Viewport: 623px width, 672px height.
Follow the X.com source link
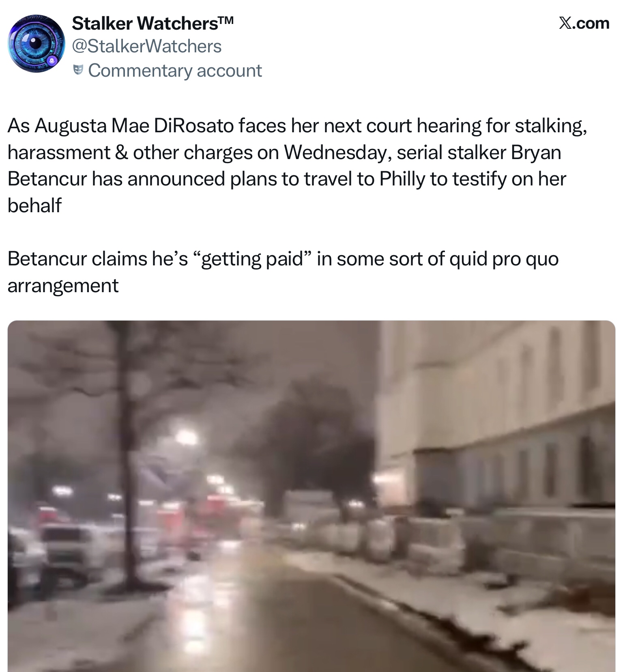584,23
